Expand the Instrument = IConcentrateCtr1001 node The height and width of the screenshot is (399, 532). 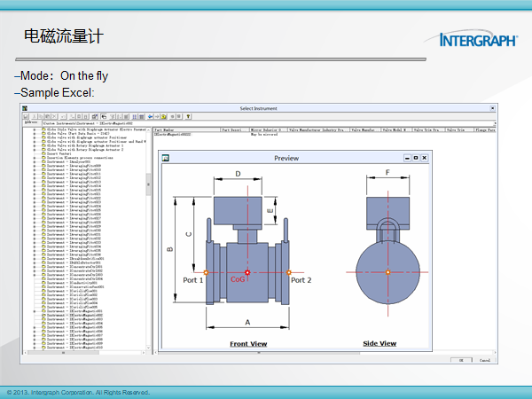pos(35,267)
